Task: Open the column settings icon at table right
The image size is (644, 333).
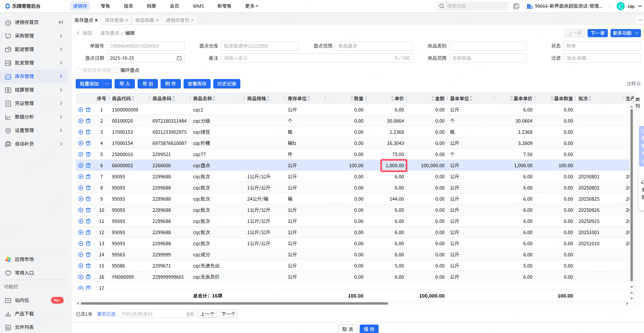Action: [x=638, y=99]
